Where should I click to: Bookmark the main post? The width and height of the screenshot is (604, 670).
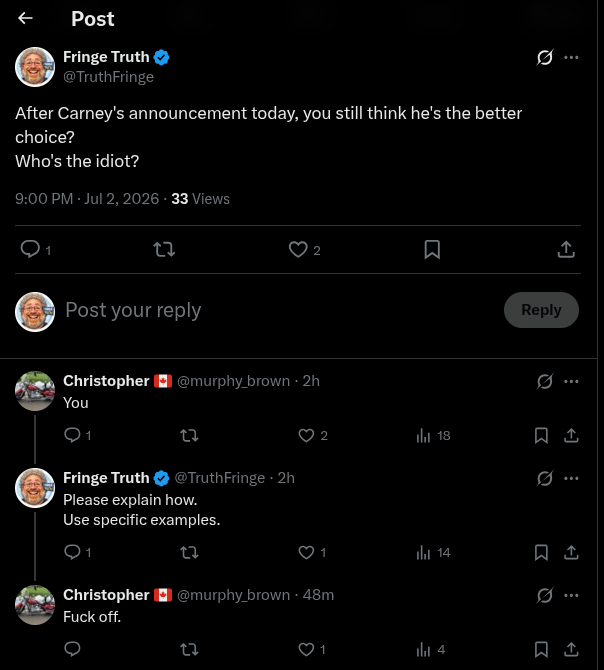click(432, 250)
